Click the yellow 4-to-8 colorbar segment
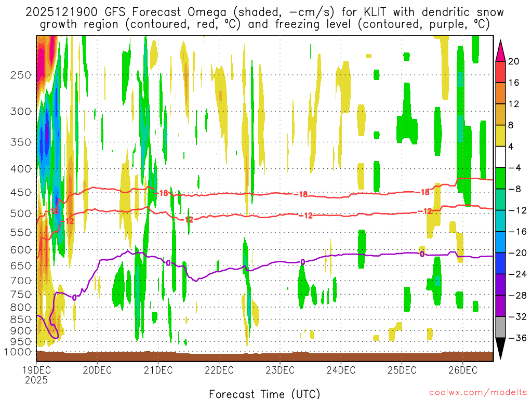 (500, 136)
